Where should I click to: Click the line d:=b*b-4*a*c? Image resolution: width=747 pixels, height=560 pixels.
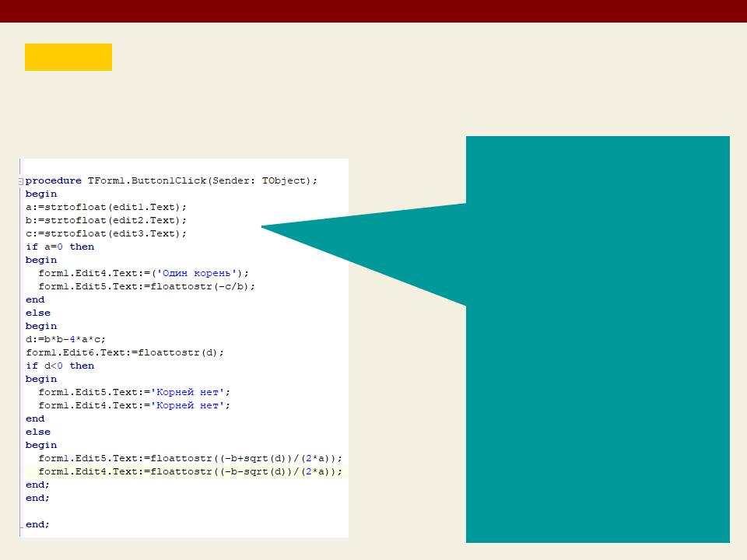[65, 340]
